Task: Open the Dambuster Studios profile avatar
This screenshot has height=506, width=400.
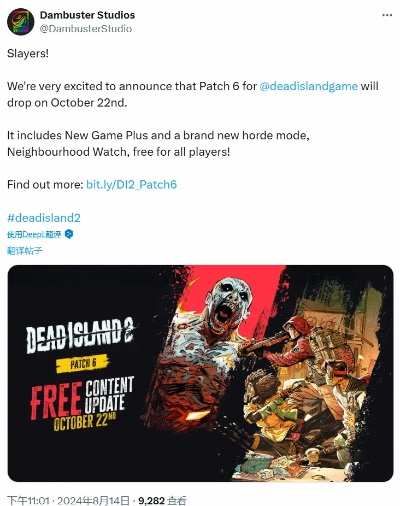Action: [x=21, y=22]
